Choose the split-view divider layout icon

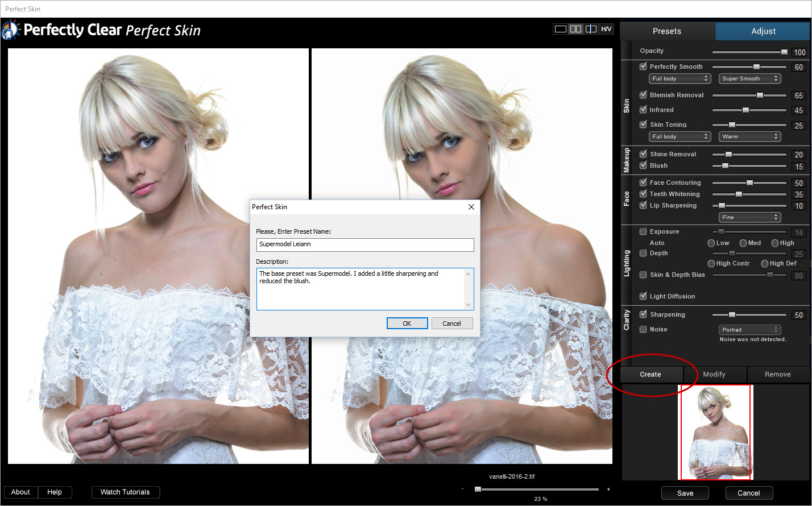[591, 29]
